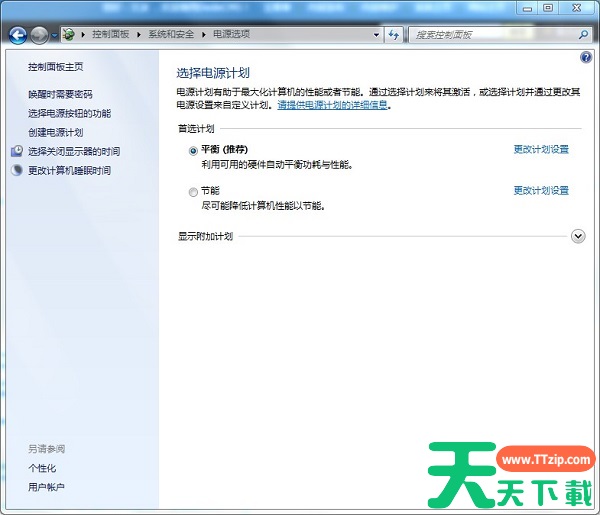
Task: Open 个性化 under the 另请参阅 section
Action: 42,468
